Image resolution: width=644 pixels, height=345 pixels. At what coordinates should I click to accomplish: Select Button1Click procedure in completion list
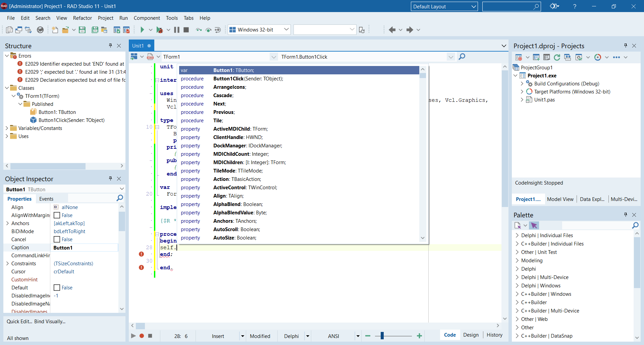click(x=299, y=79)
